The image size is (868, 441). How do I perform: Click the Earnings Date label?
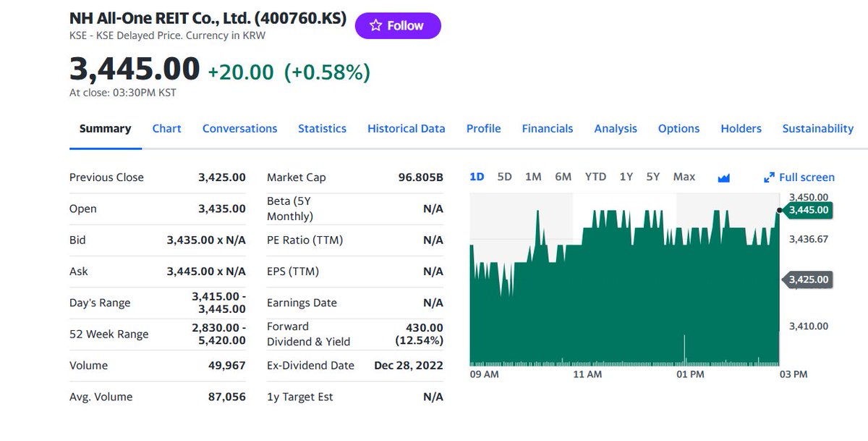pos(302,303)
